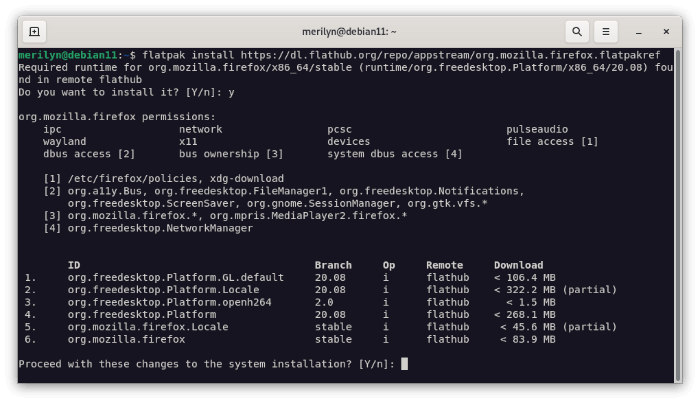This screenshot has width=700, height=400.
Task: Click the org.freedesktop.Platform.openh264 entry
Action: click(170, 302)
